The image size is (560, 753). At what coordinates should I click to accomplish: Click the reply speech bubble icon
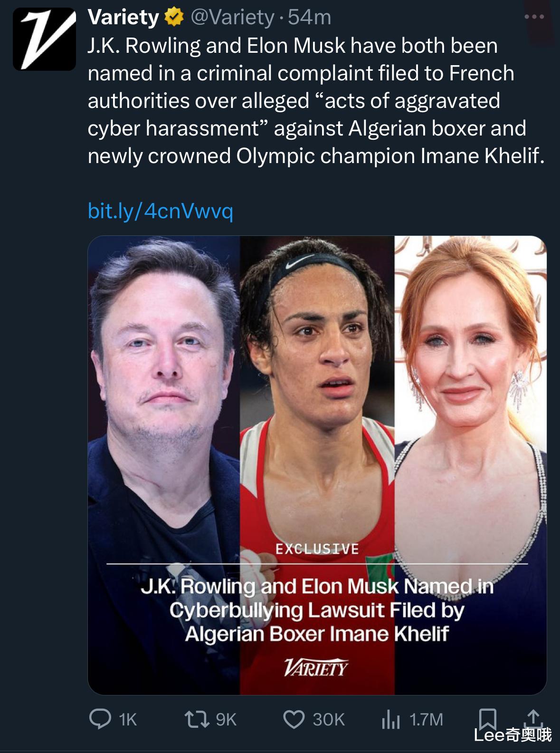pyautogui.click(x=100, y=719)
